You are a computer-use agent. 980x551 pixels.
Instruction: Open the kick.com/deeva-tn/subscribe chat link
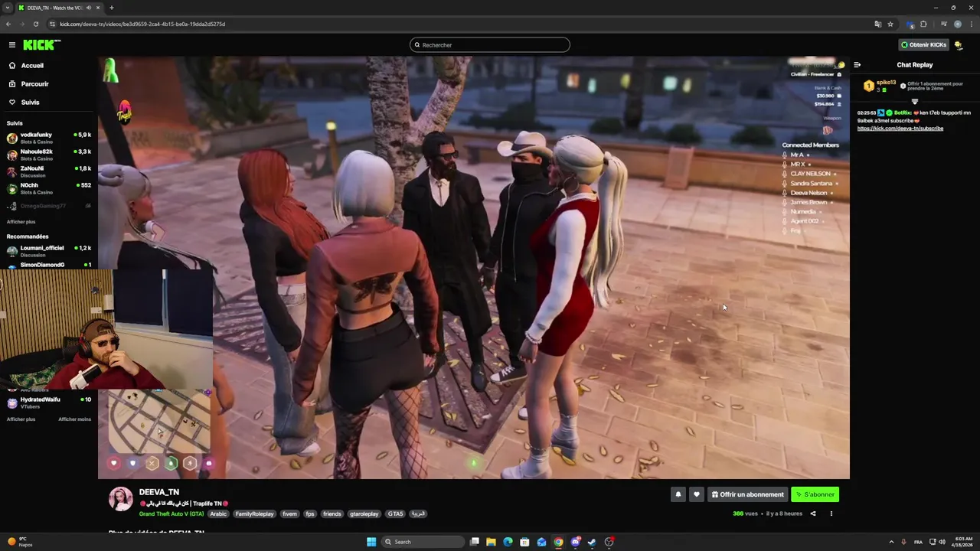[x=900, y=129]
